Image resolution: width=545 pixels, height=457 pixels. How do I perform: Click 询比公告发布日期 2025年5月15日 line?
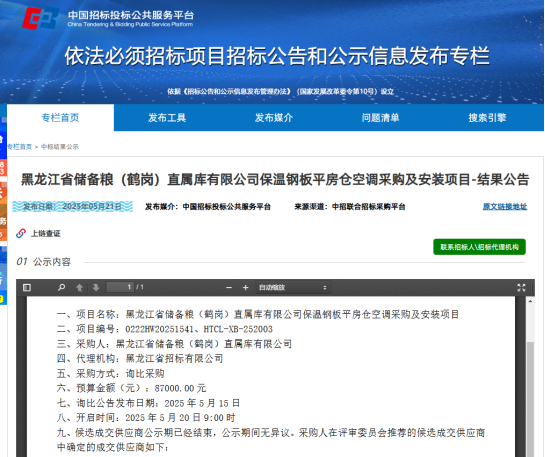click(x=148, y=403)
